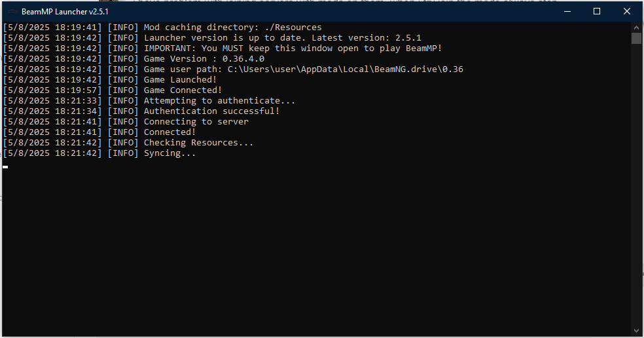Click the 'Checking Resources...' log line
Screen dimensions: 644x338
[x=128, y=143]
